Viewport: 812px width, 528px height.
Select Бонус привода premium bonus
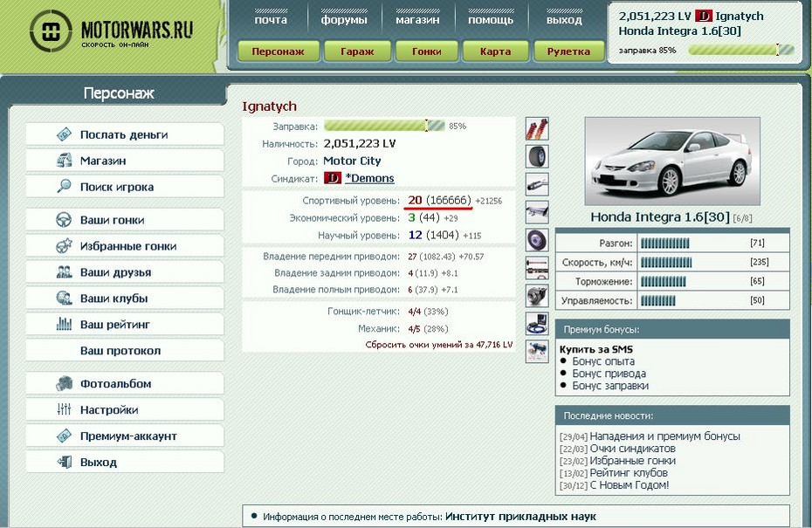[x=609, y=374]
